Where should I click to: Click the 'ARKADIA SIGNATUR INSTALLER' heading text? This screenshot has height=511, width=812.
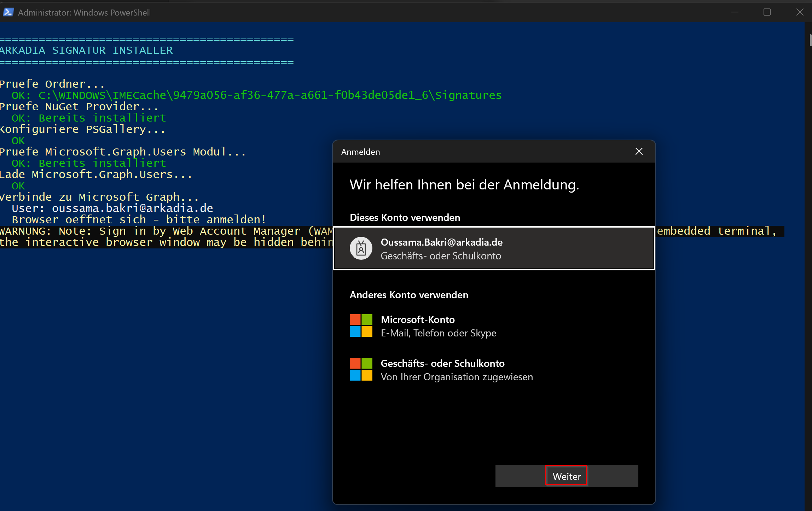coord(86,51)
